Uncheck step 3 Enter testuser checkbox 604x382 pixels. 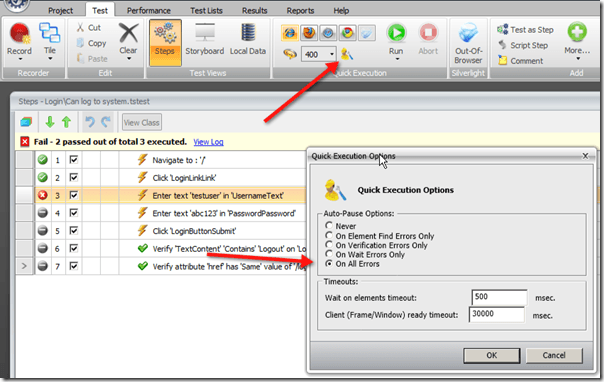click(74, 195)
